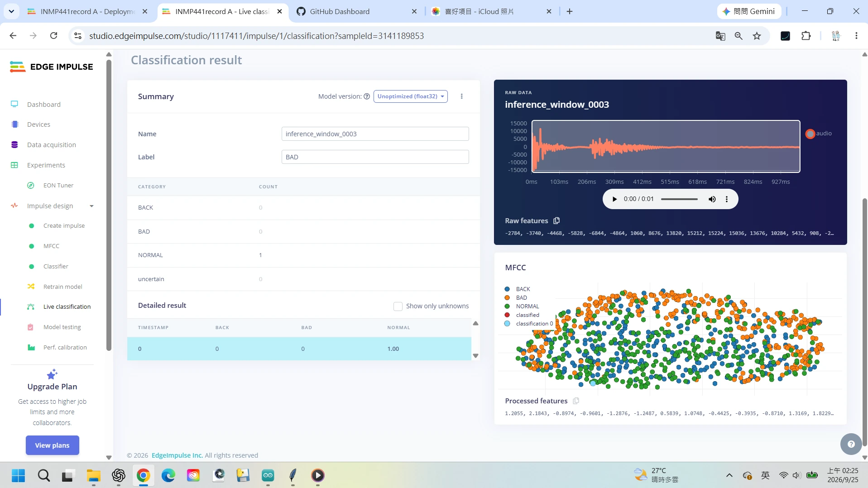Screen dimensions: 868x488
Task: Click Model version help icon
Action: (x=367, y=96)
